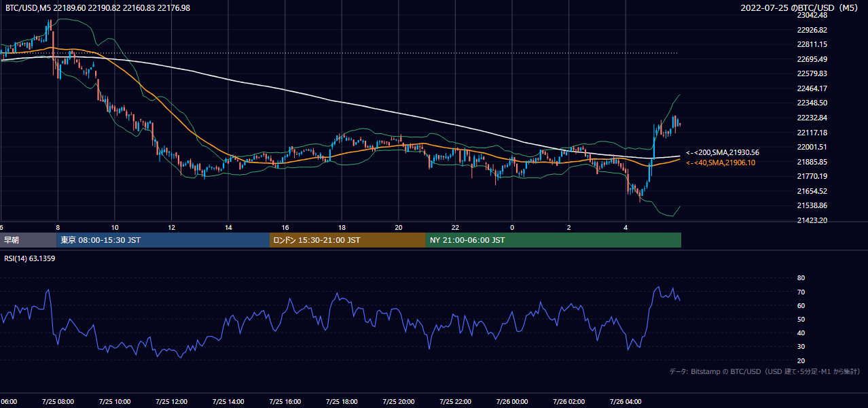Click the orange 40 SMA 21906.10 label

pos(721,163)
